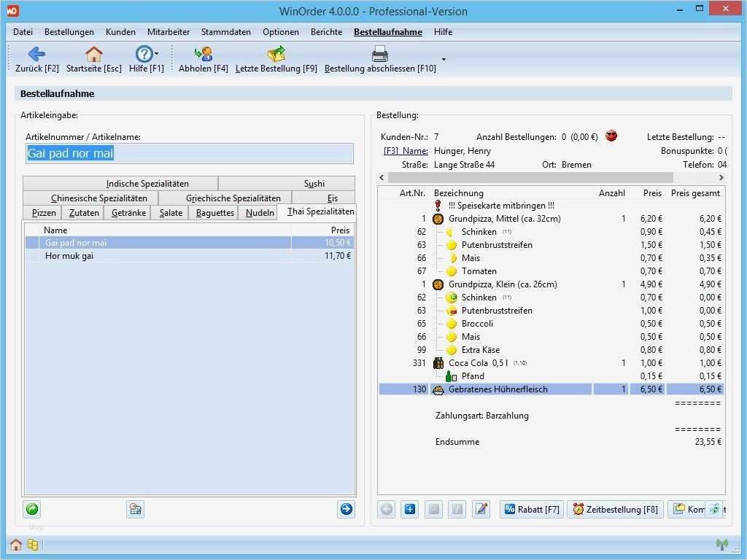Click the Zeitbestellung [F8] button
This screenshot has height=560, width=747.
point(615,509)
